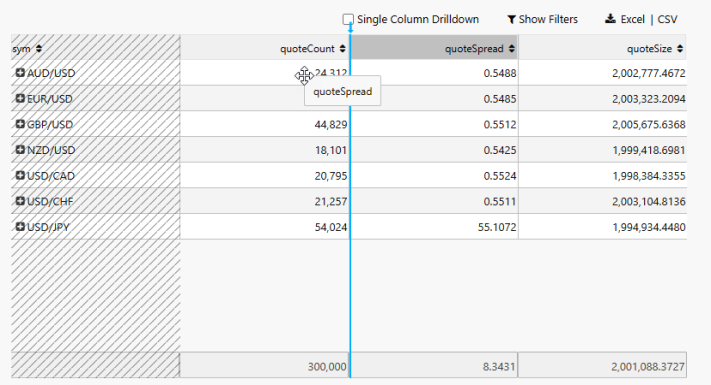The image size is (711, 385).
Task: Enable the Single Column Drilldown checkbox
Action: point(348,19)
